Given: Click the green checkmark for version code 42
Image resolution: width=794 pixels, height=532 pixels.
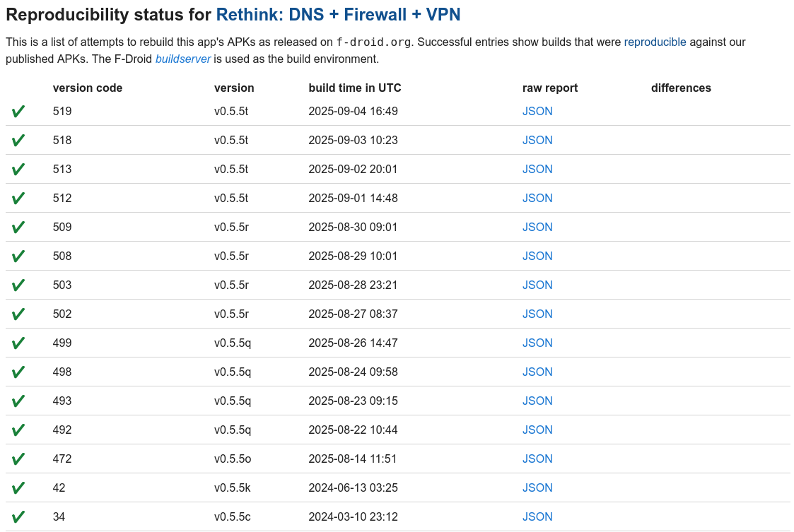Looking at the screenshot, I should click(x=18, y=488).
